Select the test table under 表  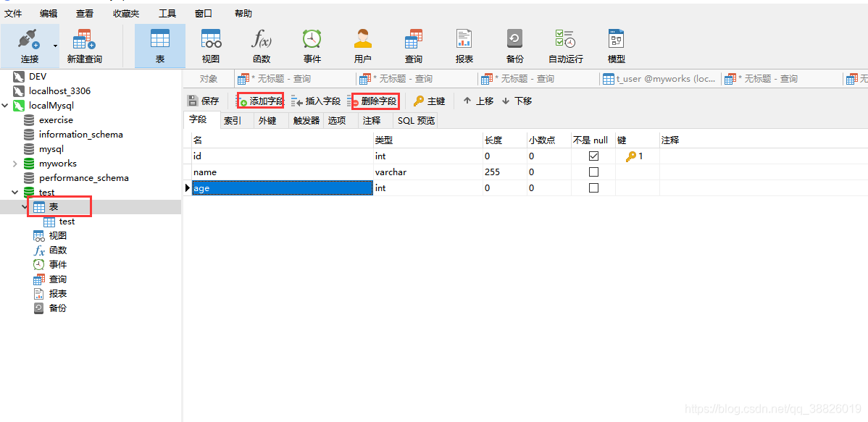click(x=67, y=221)
